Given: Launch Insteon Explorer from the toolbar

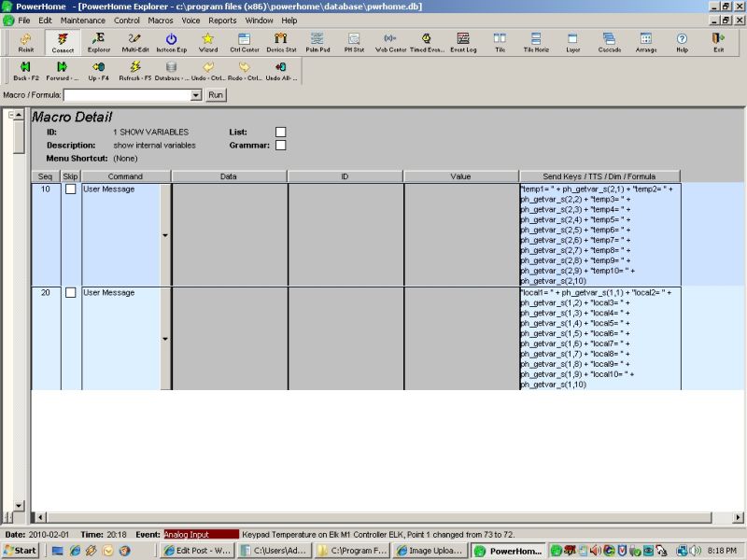Looking at the screenshot, I should pyautogui.click(x=172, y=42).
